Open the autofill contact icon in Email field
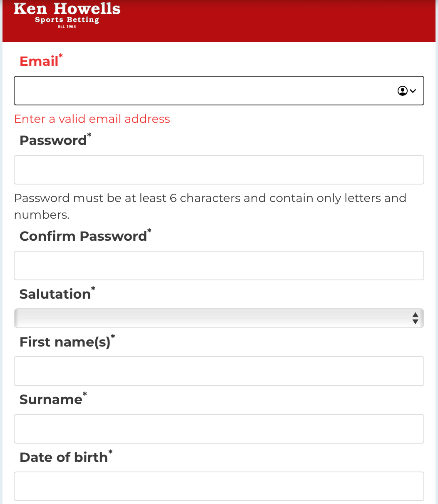Image resolution: width=438 pixels, height=504 pixels. coord(403,91)
